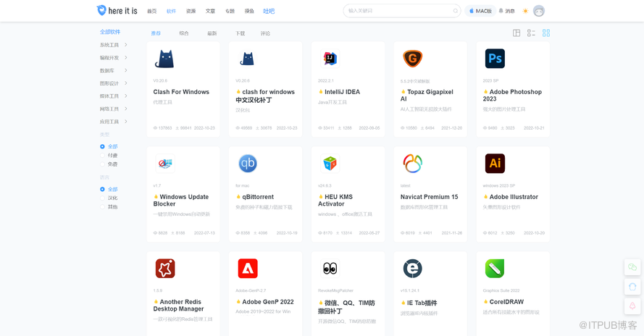Switch to the 下载 sort tab

pos(241,33)
